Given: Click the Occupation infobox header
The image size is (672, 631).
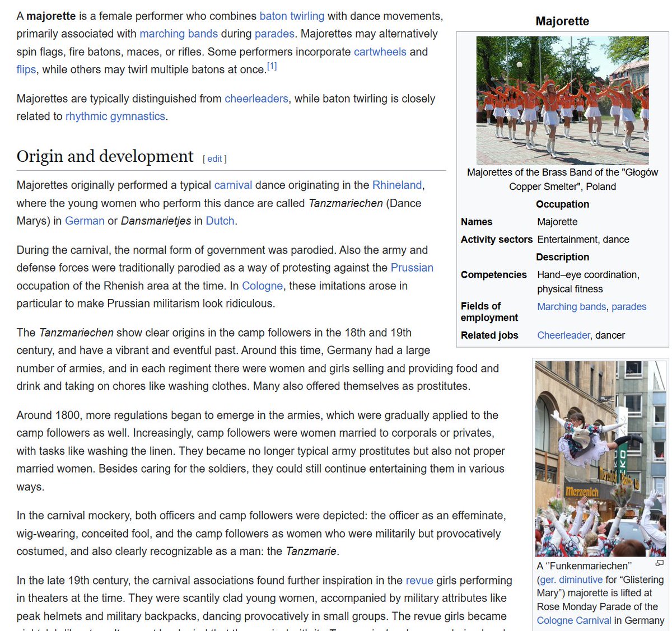Looking at the screenshot, I should [562, 204].
